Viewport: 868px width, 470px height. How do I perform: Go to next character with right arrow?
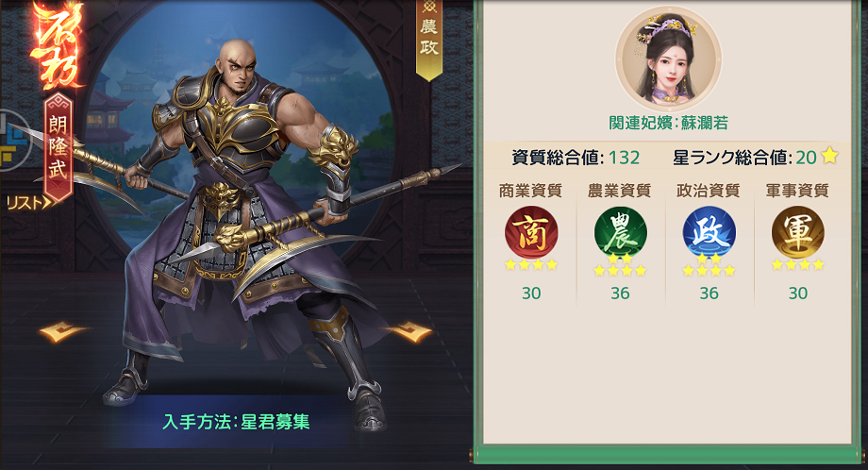[408, 331]
